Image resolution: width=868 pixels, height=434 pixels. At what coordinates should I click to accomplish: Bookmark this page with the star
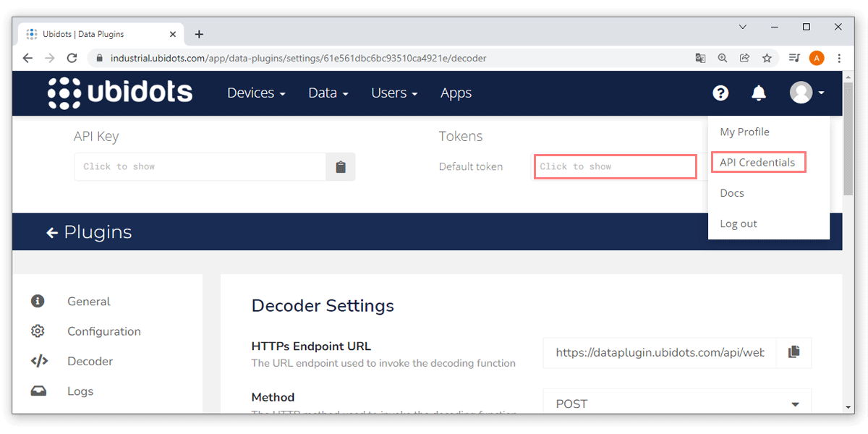(x=767, y=58)
